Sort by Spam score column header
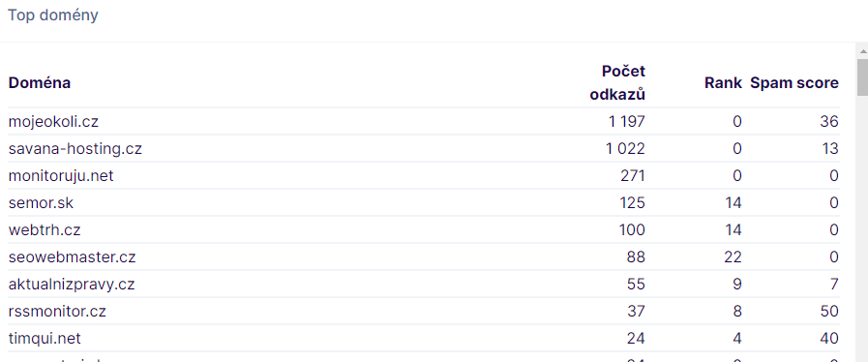Viewport: 868px width, 362px height. [x=794, y=83]
